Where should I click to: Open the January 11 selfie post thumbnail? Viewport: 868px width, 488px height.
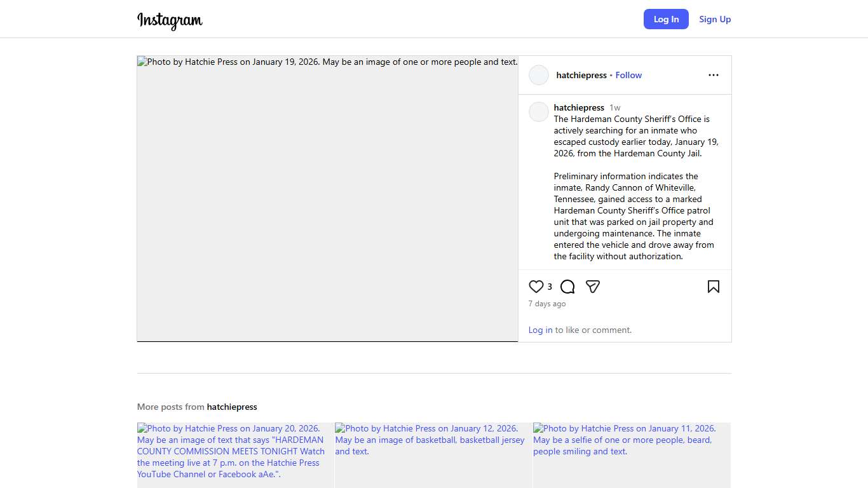point(632,454)
